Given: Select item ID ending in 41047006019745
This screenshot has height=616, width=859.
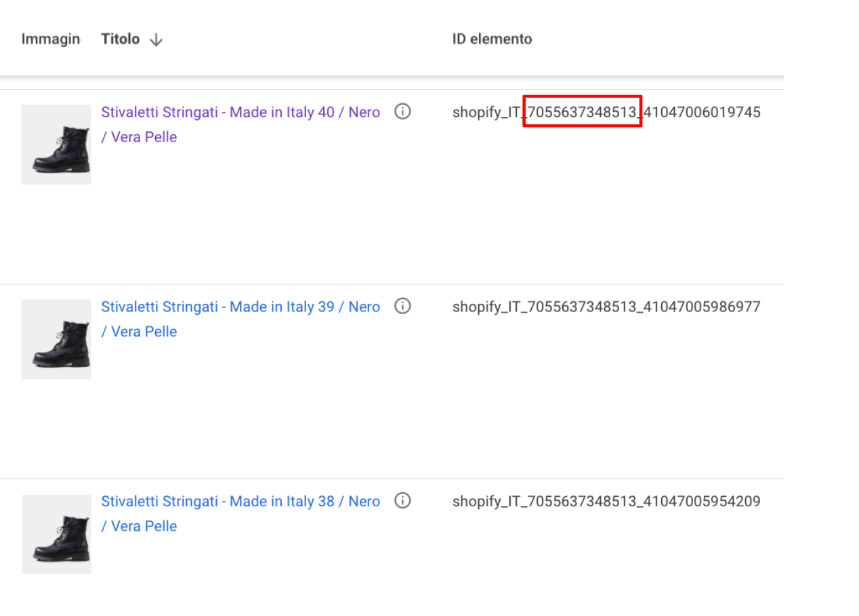Looking at the screenshot, I should tap(606, 112).
